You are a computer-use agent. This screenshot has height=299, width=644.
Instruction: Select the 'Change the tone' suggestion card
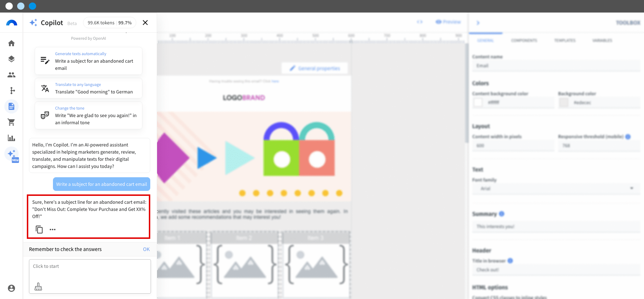click(88, 115)
